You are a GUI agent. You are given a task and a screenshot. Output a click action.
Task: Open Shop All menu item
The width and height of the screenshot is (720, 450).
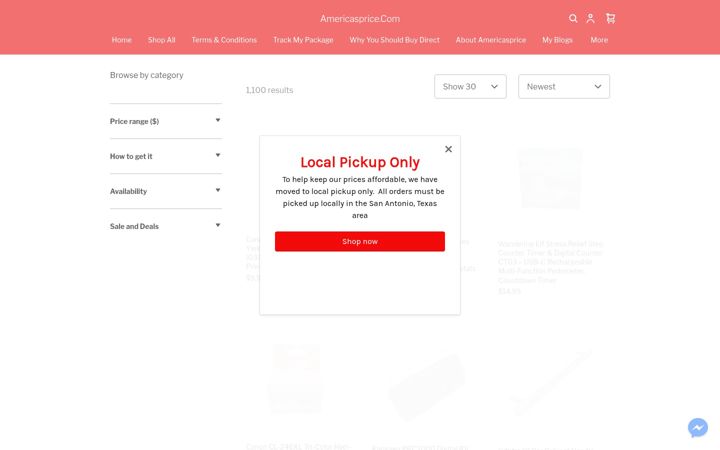pyautogui.click(x=162, y=40)
